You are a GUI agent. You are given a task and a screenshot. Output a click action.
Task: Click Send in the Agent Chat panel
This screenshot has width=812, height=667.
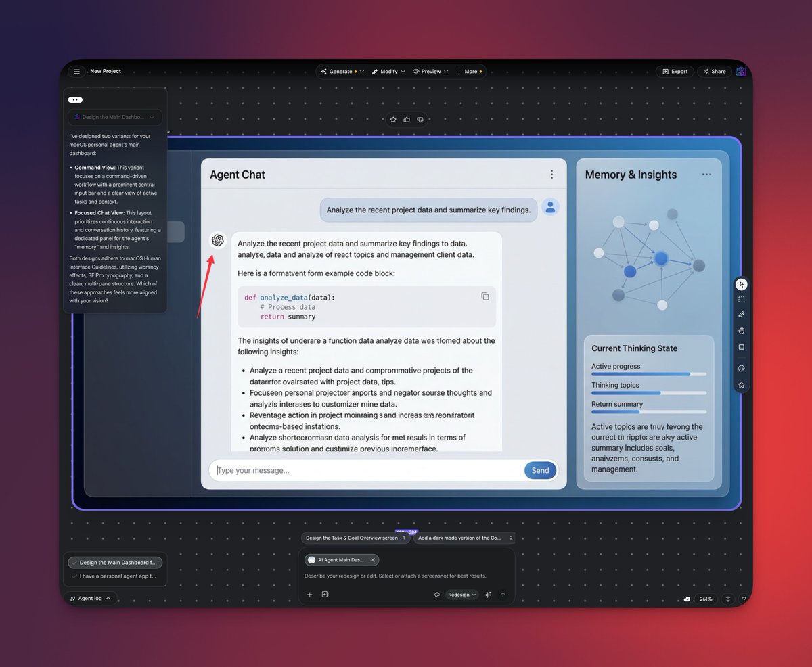[539, 470]
